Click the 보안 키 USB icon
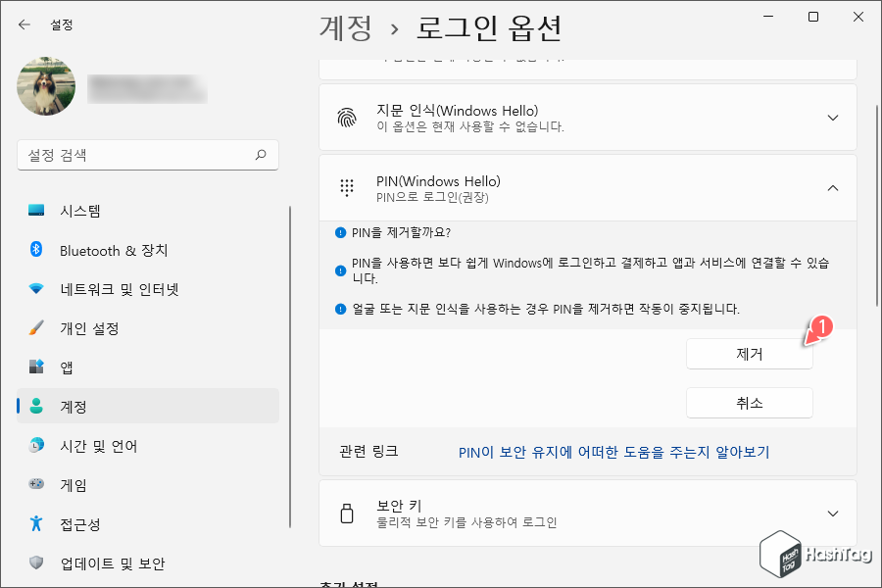 coord(347,514)
